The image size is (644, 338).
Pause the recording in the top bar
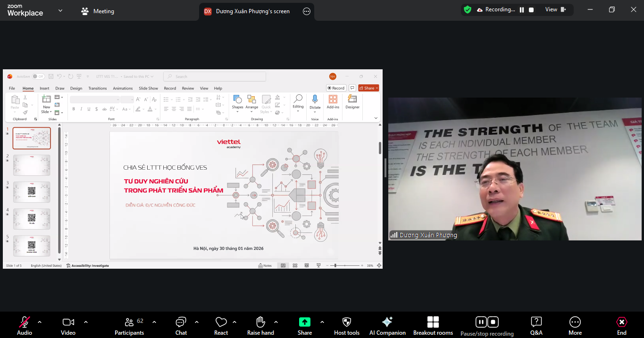[522, 10]
